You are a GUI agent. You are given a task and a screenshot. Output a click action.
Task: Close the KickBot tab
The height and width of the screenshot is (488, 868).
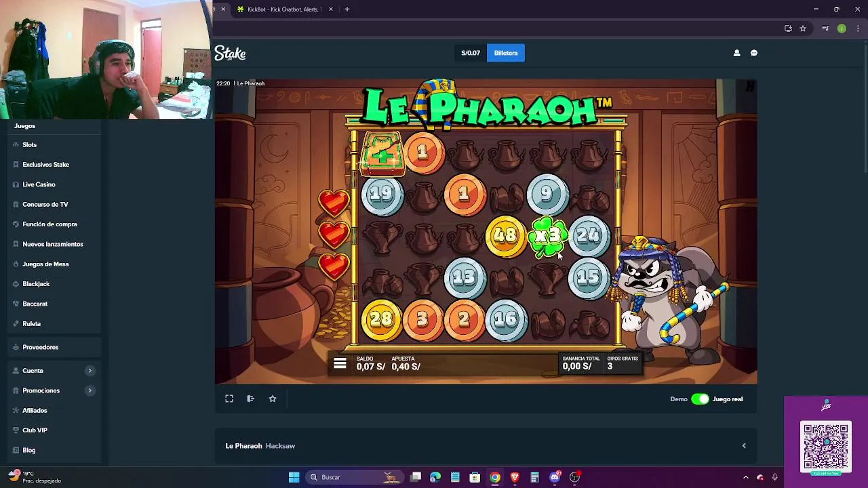coord(331,9)
